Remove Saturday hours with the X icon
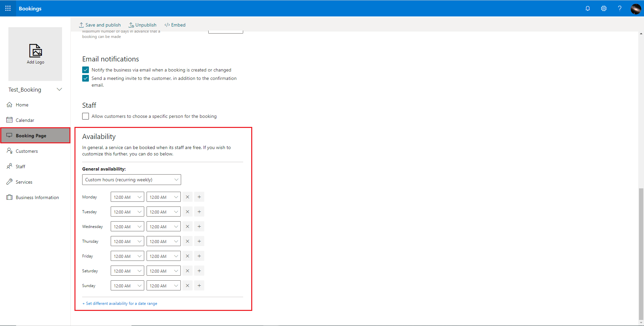Screen dimensions: 644x326 coord(187,271)
